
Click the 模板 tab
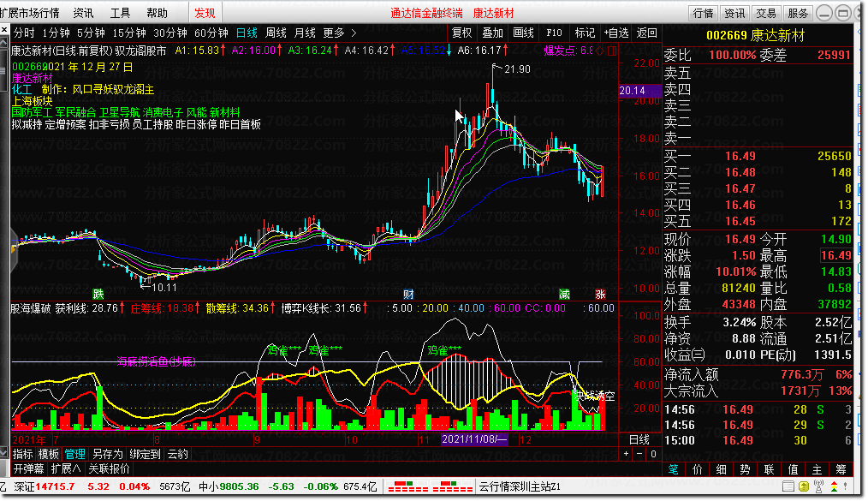tap(48, 454)
